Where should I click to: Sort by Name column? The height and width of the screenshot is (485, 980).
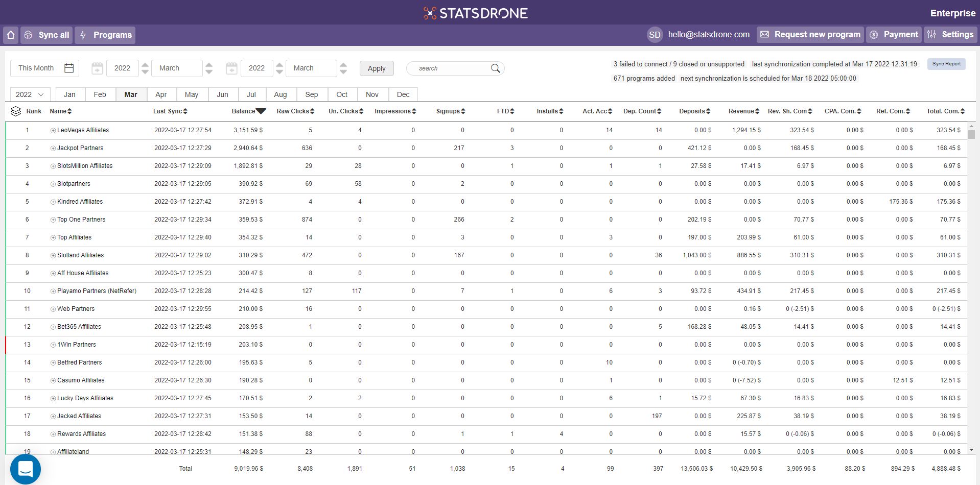61,111
